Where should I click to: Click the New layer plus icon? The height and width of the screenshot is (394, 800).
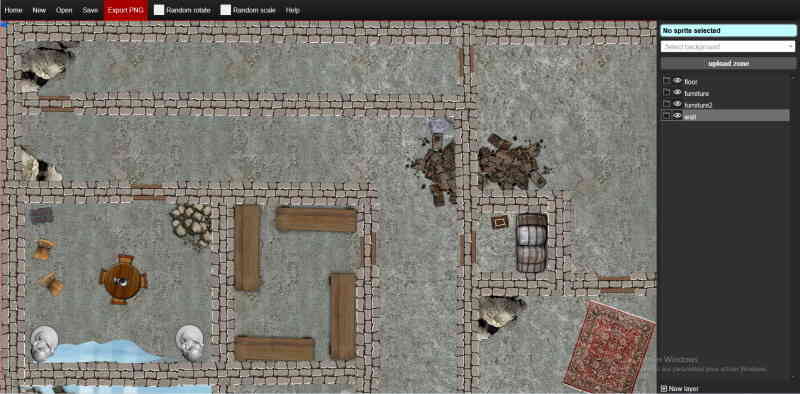(664, 388)
